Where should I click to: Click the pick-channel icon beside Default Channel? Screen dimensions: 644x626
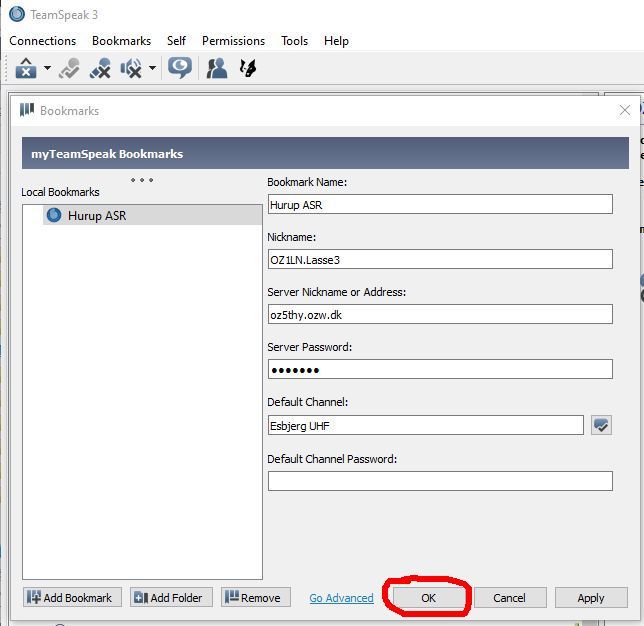pyautogui.click(x=601, y=425)
